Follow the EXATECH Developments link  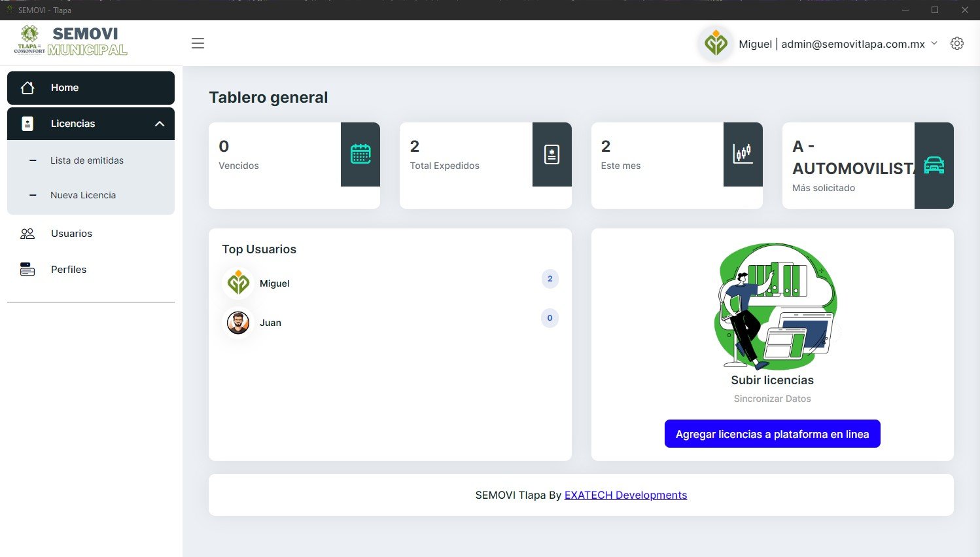pyautogui.click(x=625, y=495)
